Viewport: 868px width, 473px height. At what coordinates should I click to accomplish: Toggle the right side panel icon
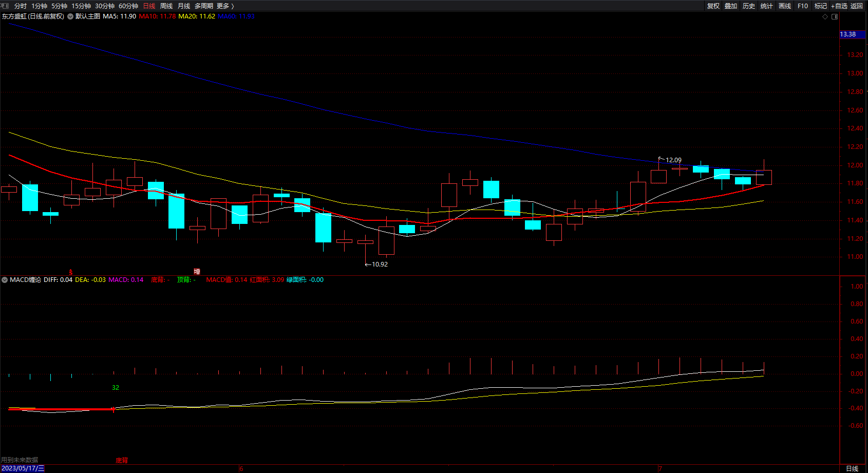point(835,16)
